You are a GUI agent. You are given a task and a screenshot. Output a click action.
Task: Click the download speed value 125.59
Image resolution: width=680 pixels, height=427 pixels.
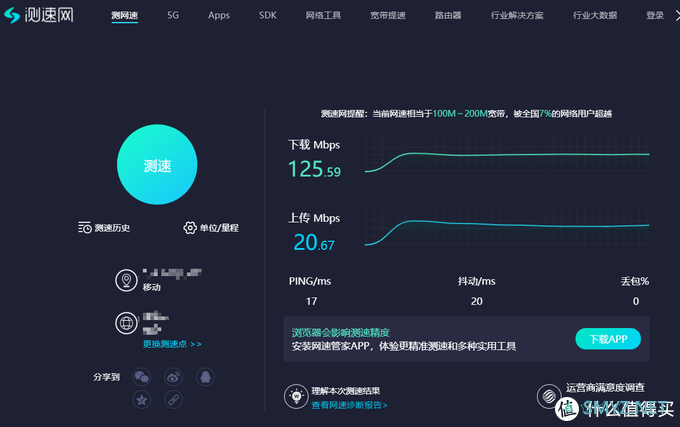pos(314,169)
